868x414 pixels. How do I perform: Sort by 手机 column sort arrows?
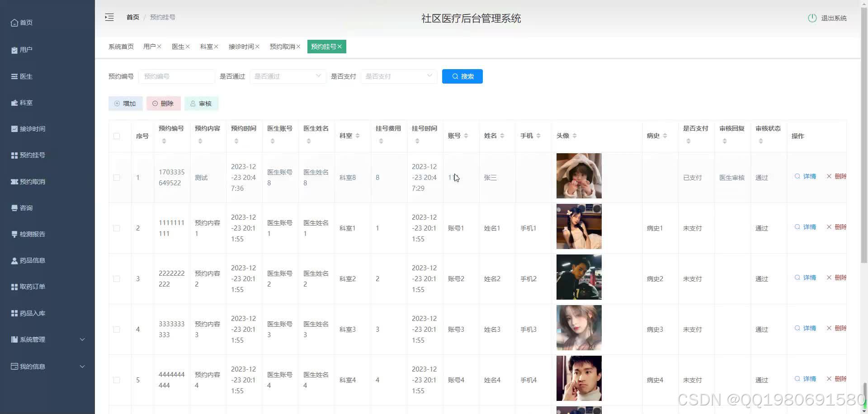538,136
